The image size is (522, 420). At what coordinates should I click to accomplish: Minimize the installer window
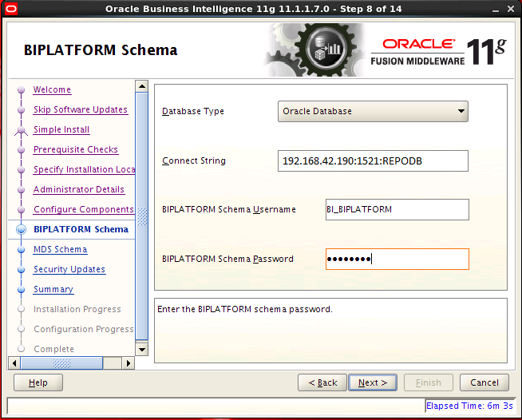[496, 10]
